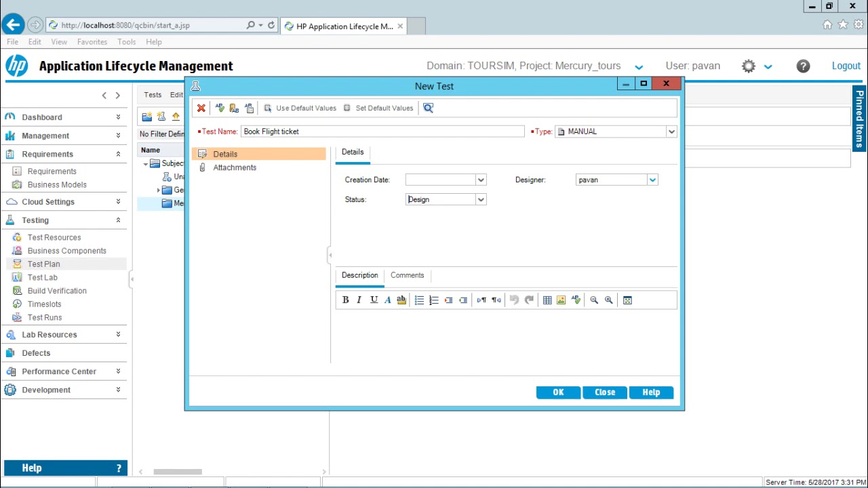
Task: Insert a bulleted list
Action: click(x=419, y=300)
